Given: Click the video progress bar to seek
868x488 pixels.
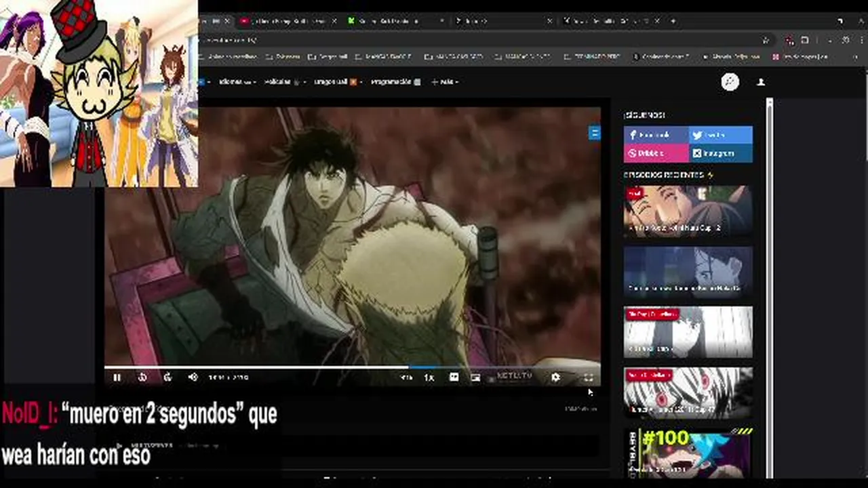Looking at the screenshot, I should (352, 367).
